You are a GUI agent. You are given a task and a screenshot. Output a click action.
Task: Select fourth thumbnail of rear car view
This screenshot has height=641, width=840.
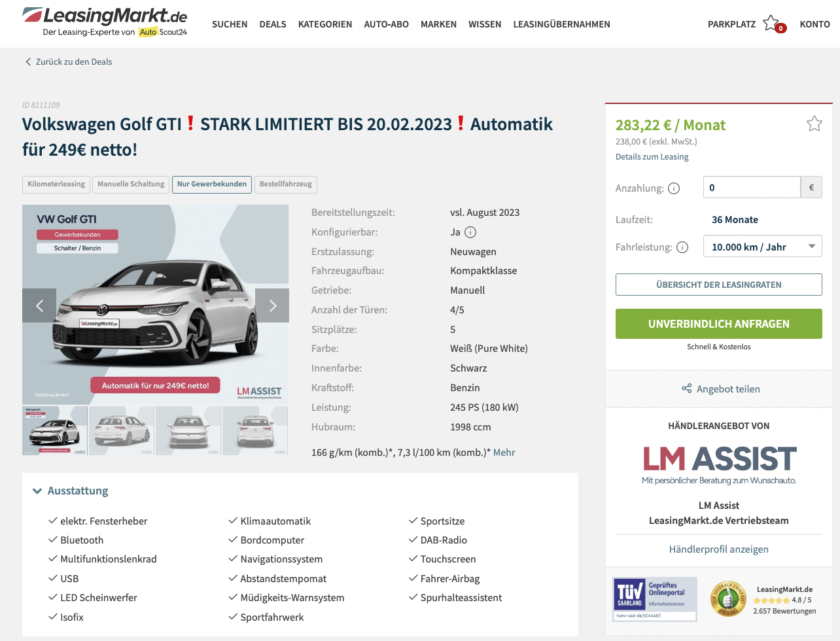(255, 430)
